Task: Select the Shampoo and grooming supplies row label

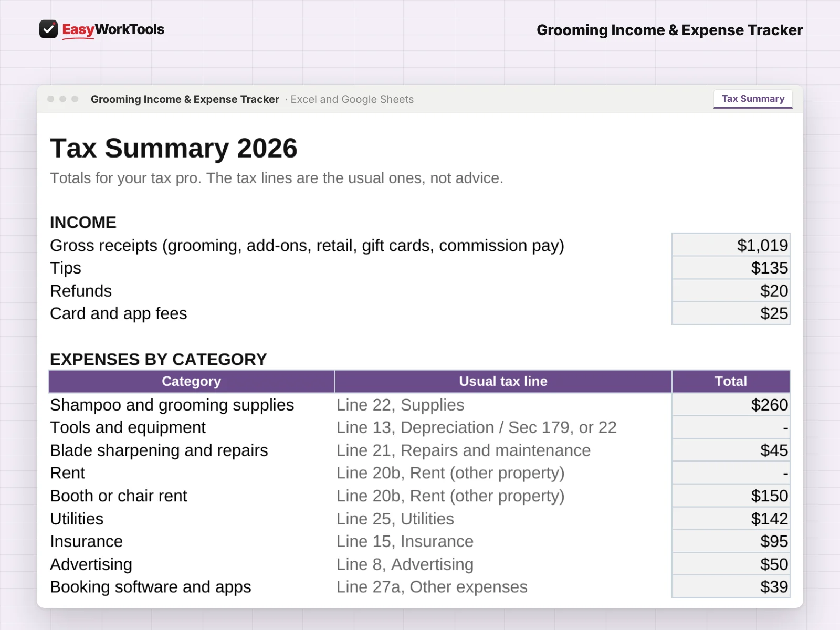Action: 172,405
